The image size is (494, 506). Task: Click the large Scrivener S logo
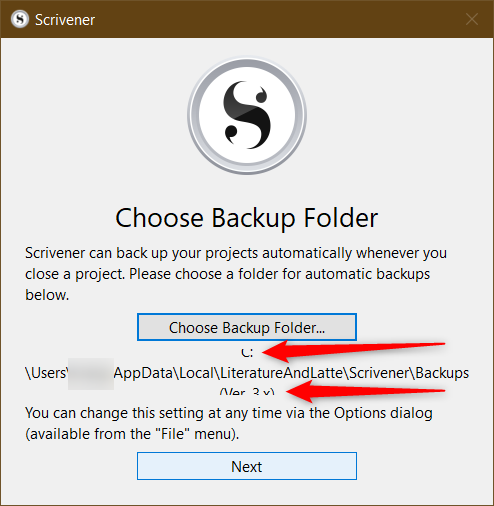click(x=247, y=115)
